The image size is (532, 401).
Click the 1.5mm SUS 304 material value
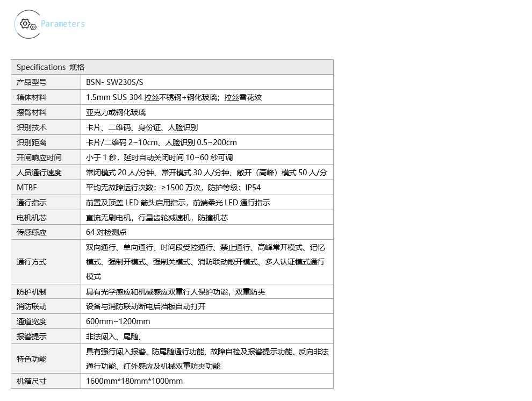(174, 97)
